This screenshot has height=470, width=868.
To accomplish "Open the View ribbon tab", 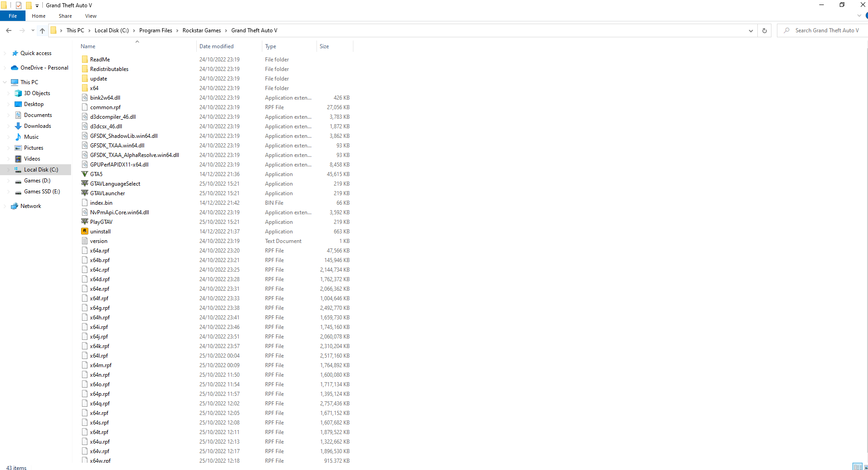I will coord(91,16).
